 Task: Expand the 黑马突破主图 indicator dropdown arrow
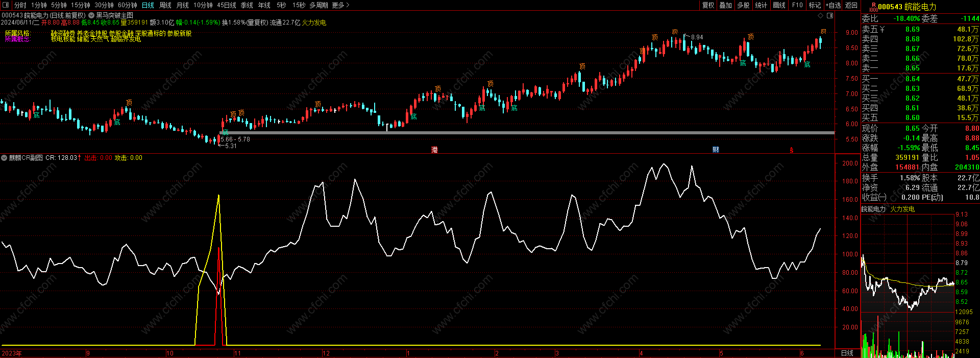coord(91,15)
